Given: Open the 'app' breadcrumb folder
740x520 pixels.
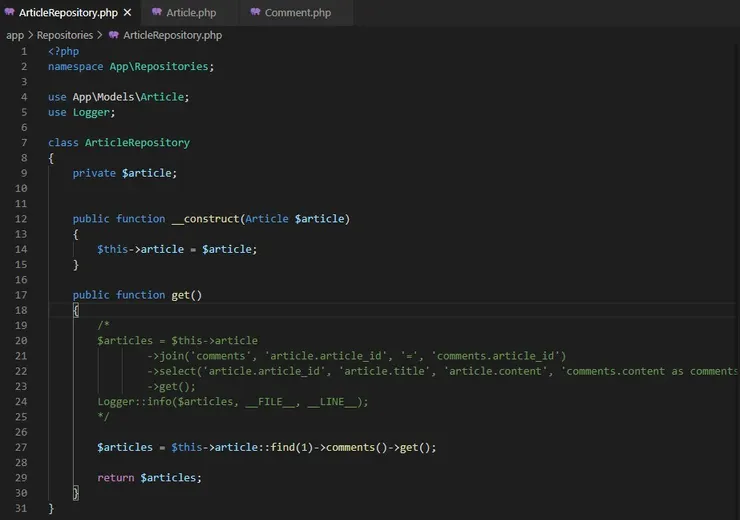Looking at the screenshot, I should click(x=15, y=35).
